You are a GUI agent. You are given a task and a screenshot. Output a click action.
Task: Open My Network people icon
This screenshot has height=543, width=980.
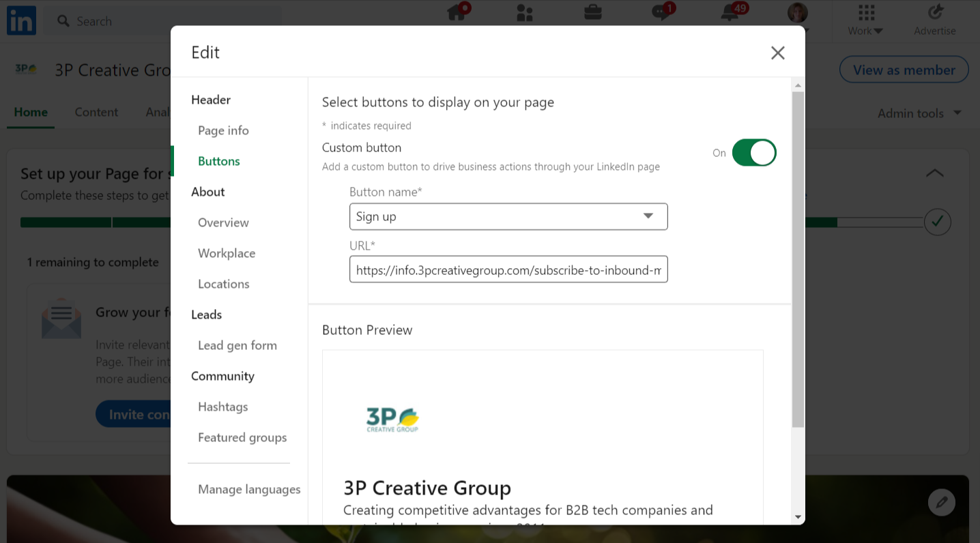tap(525, 12)
